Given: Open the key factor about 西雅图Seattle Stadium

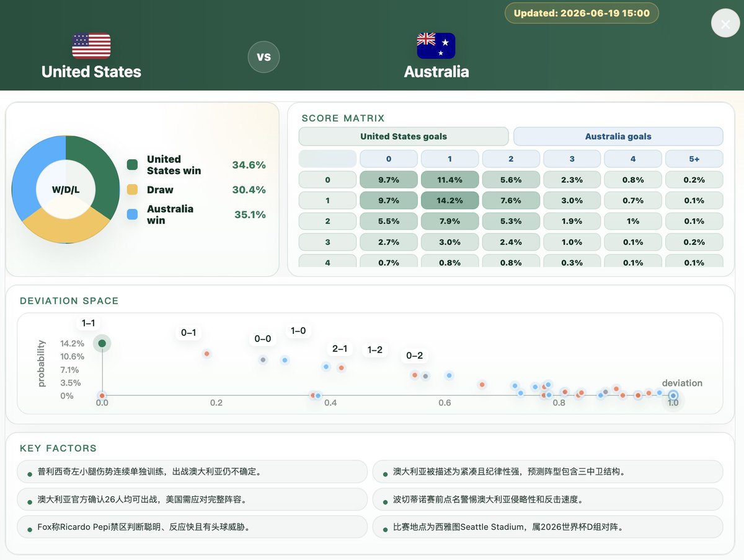Looking at the screenshot, I should [x=548, y=527].
